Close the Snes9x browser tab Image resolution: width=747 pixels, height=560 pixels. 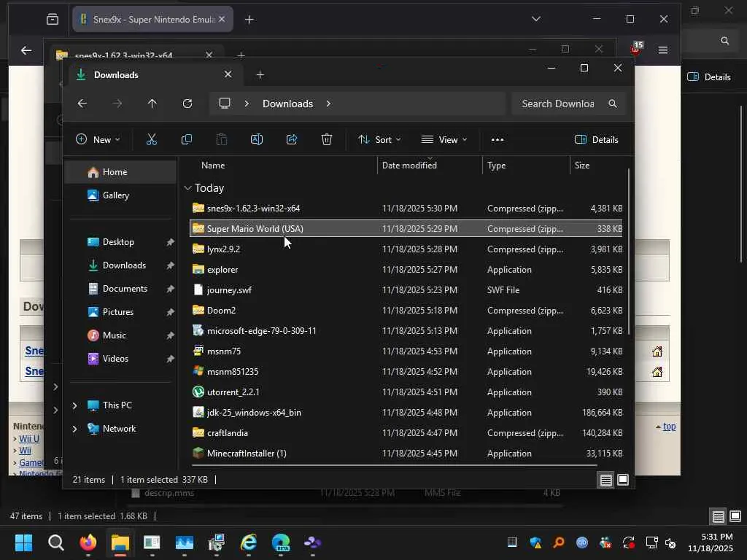pyautogui.click(x=222, y=19)
